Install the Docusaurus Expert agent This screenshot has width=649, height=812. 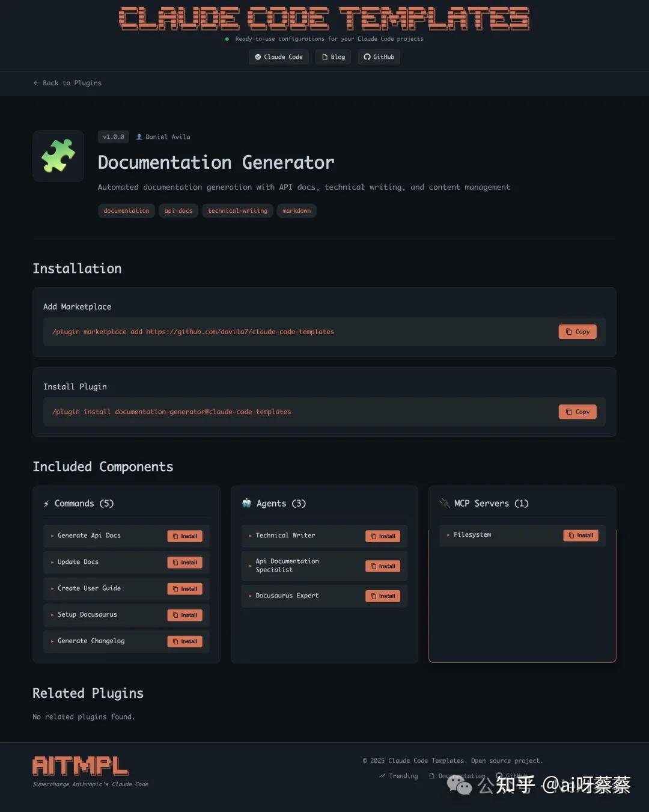click(x=383, y=596)
